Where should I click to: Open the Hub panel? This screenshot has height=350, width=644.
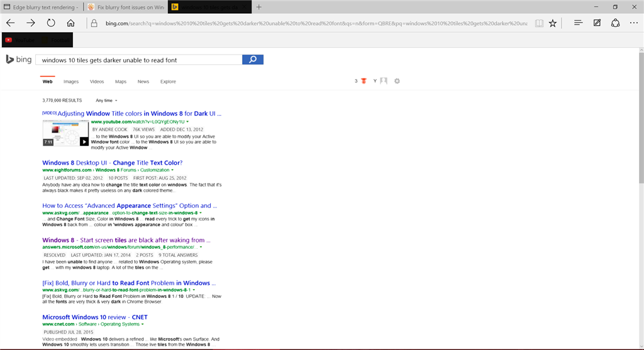(579, 23)
